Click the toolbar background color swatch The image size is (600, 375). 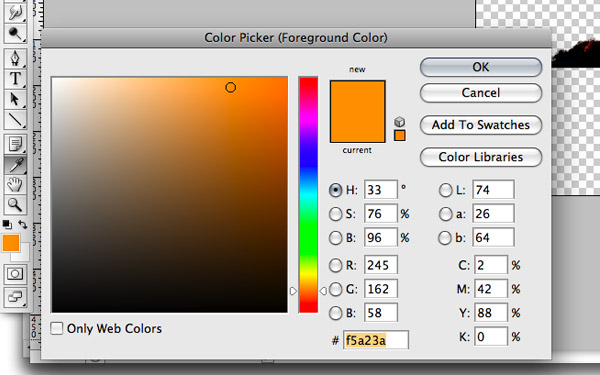click(24, 256)
